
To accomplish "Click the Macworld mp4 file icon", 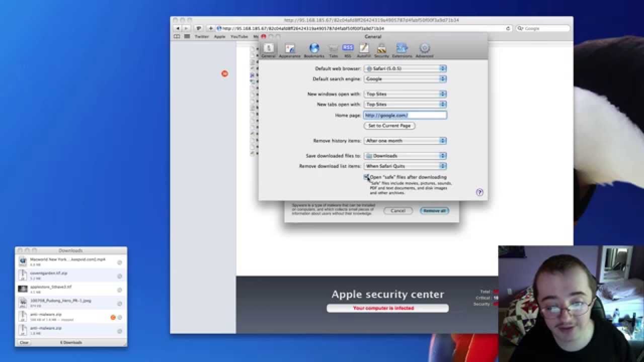I will (x=23, y=261).
